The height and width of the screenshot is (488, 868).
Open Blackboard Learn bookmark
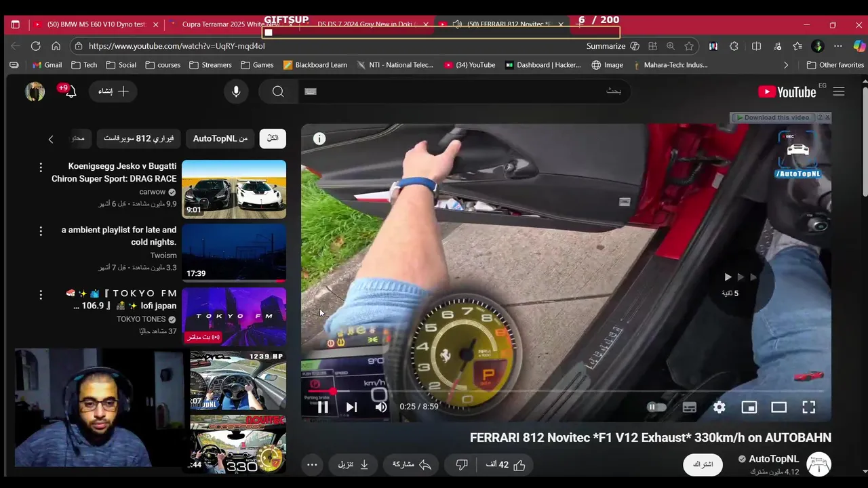pos(315,65)
